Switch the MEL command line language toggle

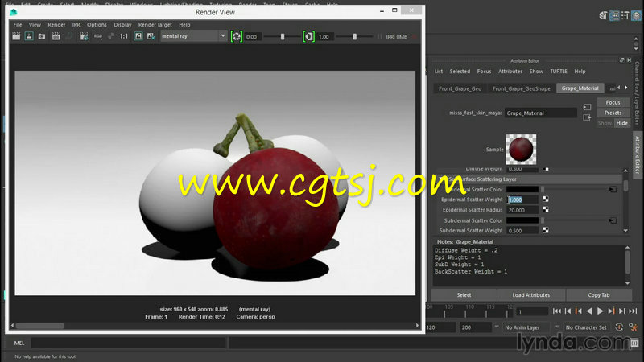pyautogui.click(x=19, y=343)
